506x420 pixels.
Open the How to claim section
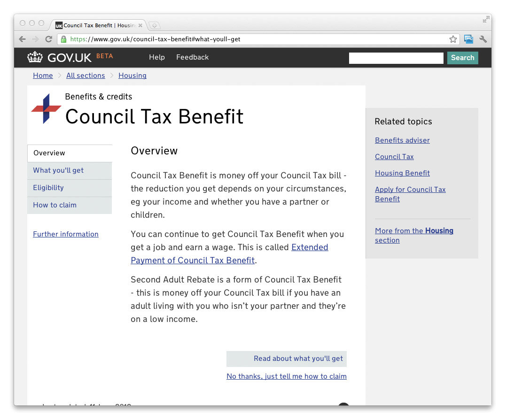point(70,206)
